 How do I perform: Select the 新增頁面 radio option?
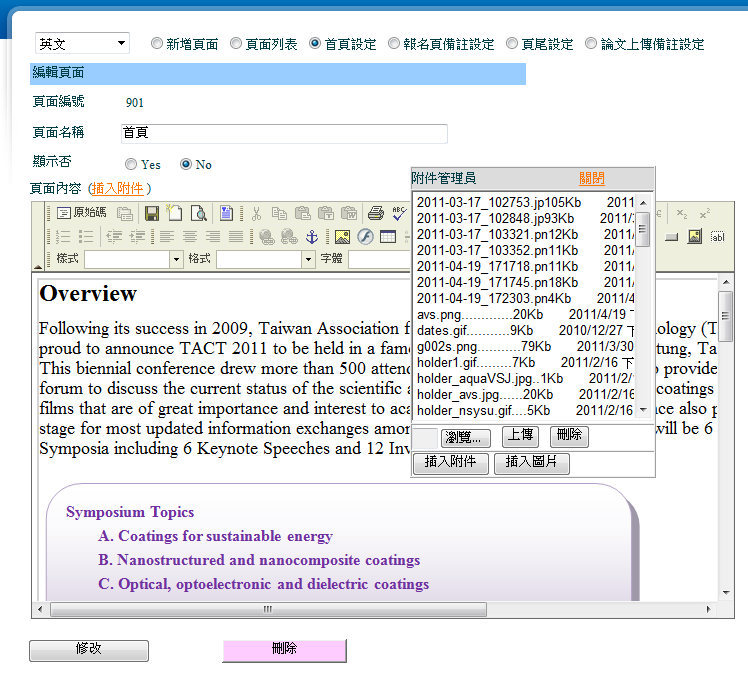[157, 44]
